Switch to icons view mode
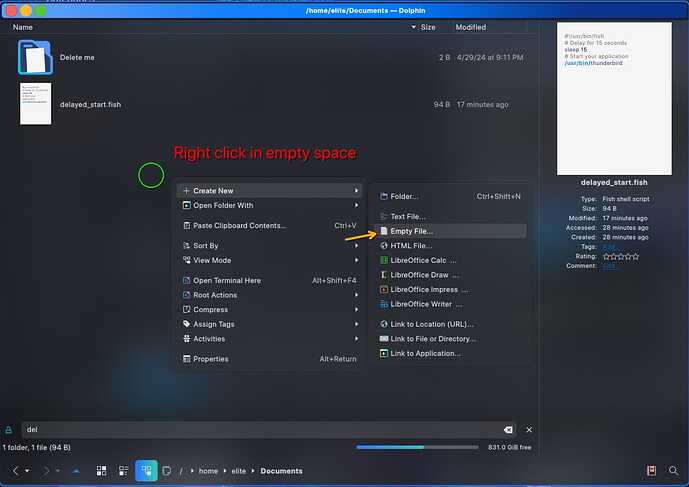Image resolution: width=689 pixels, height=487 pixels. [101, 470]
